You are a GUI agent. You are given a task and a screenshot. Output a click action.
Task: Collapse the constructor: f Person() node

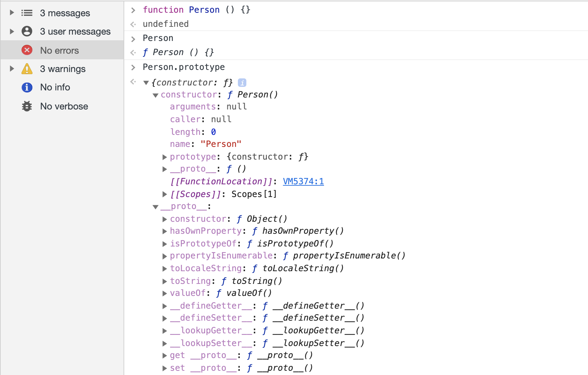pos(155,95)
